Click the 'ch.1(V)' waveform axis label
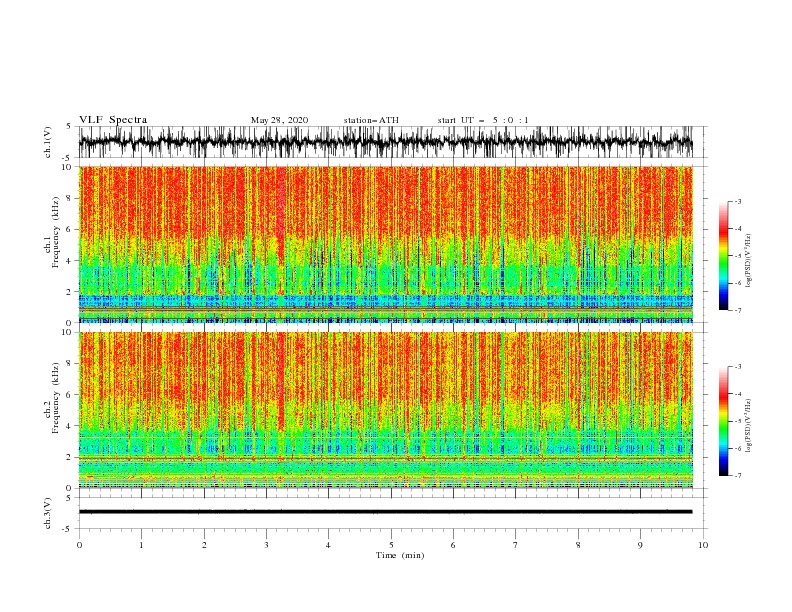 (48, 142)
